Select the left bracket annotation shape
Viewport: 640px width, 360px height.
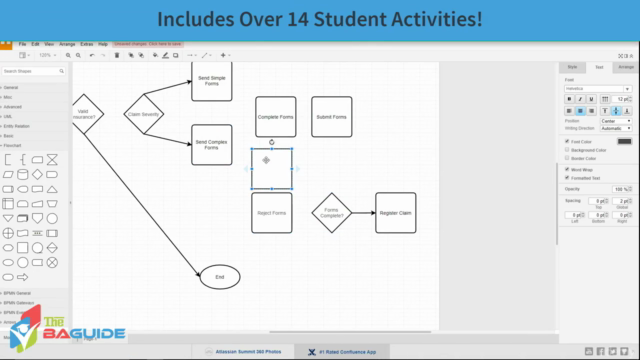pyautogui.click(x=8, y=160)
